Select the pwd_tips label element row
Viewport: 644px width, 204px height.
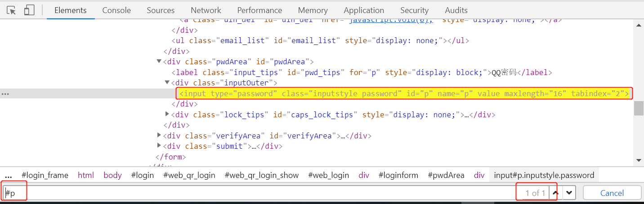point(362,72)
